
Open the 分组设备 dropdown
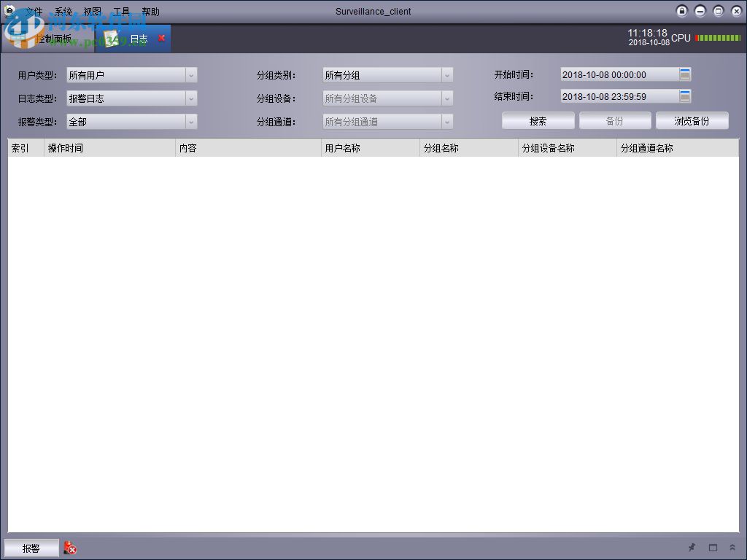(x=388, y=98)
